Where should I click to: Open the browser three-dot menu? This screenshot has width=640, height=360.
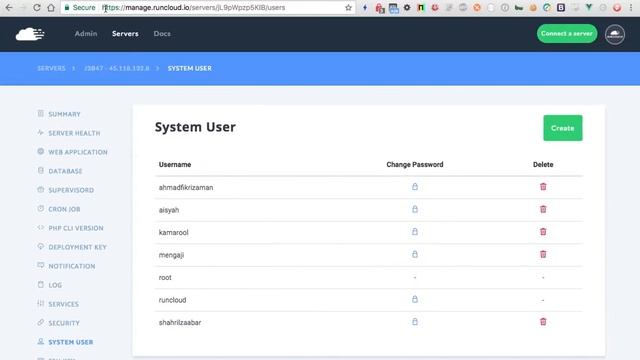pos(631,7)
